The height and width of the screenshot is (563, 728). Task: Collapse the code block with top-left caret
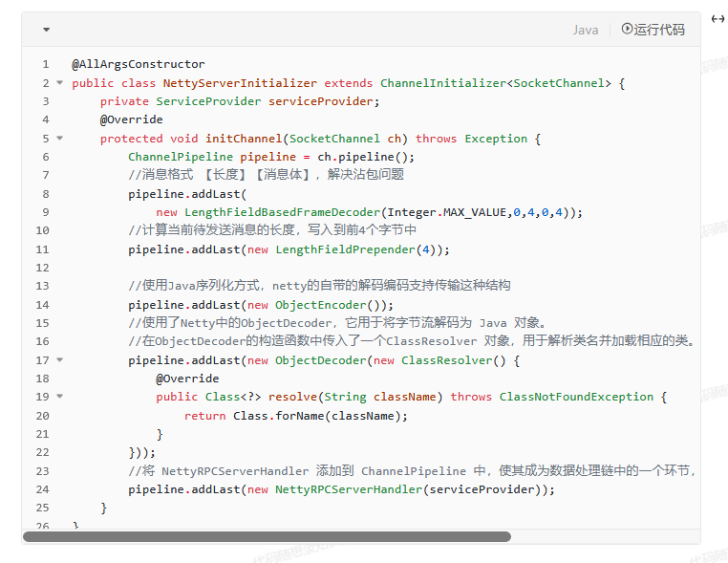pos(46,30)
